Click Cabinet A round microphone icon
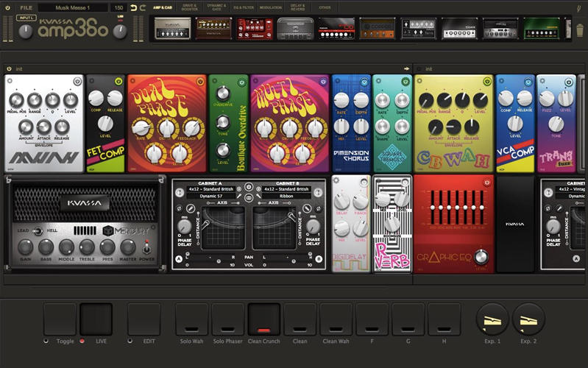588x368 pixels. 191,208
